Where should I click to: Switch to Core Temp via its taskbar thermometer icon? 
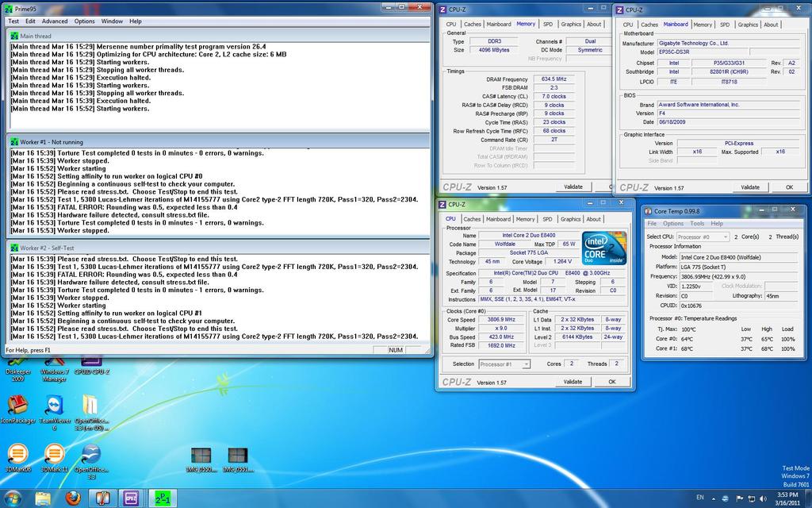102,498
